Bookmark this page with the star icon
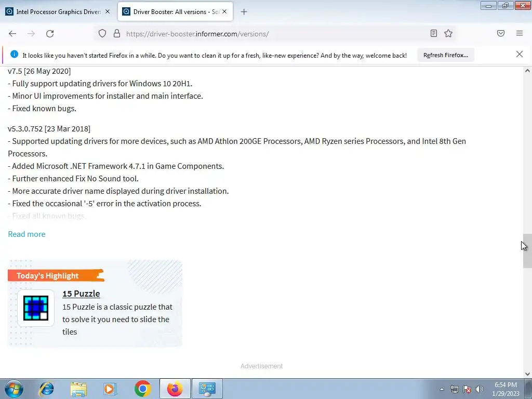 tap(448, 33)
